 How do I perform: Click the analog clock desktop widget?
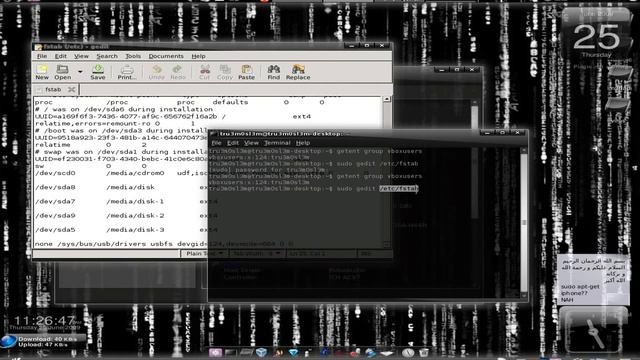coord(593,330)
